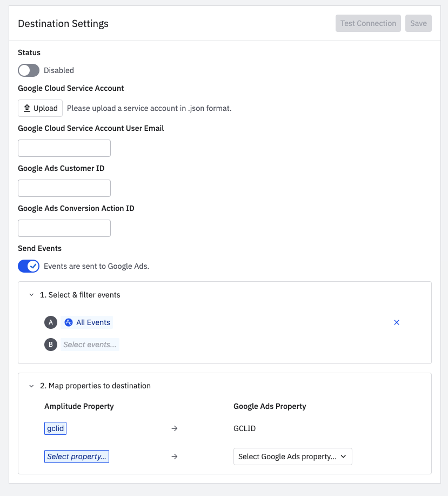The height and width of the screenshot is (496, 448).
Task: Enable the Status toggle
Action: (29, 70)
